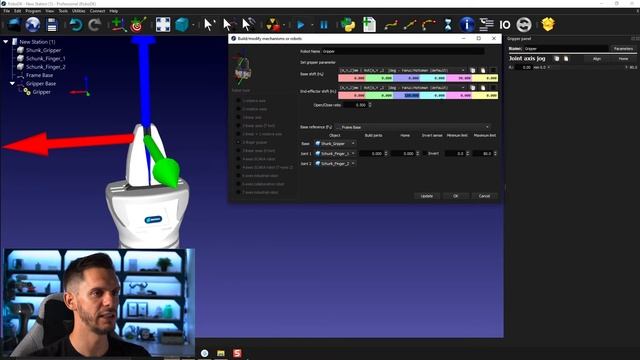Open the Joint 1 object dropdown
This screenshot has width=640, height=360.
(x=335, y=153)
